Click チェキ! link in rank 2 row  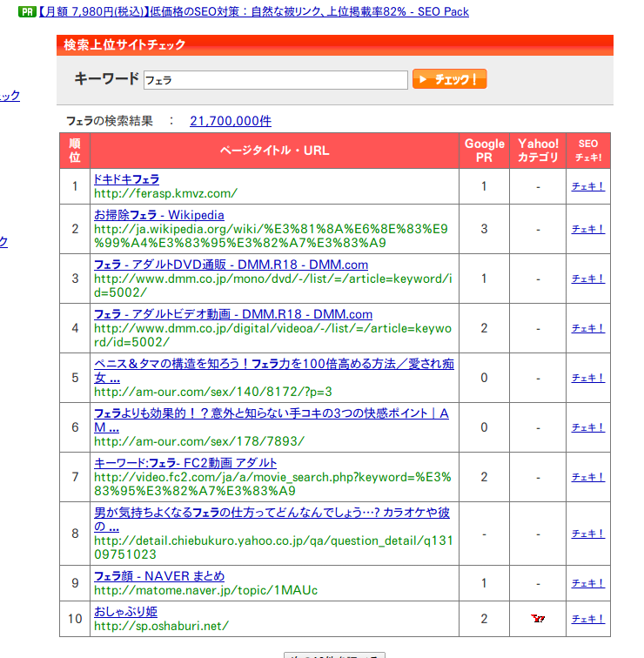(587, 229)
